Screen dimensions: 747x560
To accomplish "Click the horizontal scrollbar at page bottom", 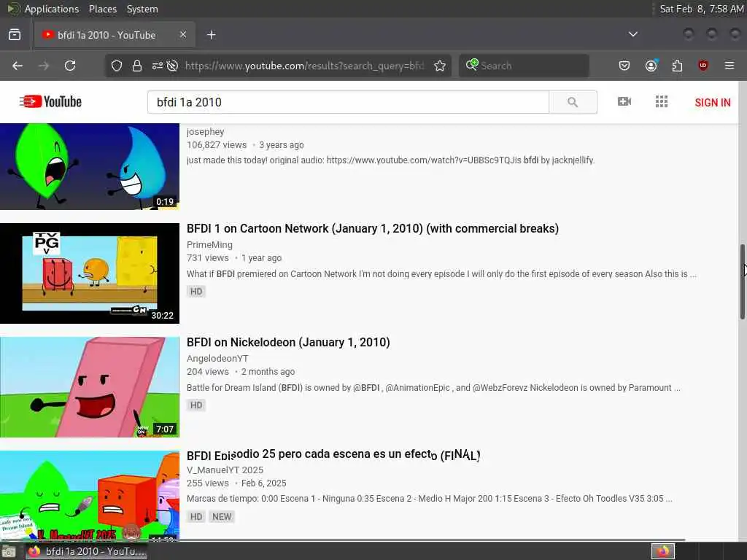I will (x=343, y=540).
